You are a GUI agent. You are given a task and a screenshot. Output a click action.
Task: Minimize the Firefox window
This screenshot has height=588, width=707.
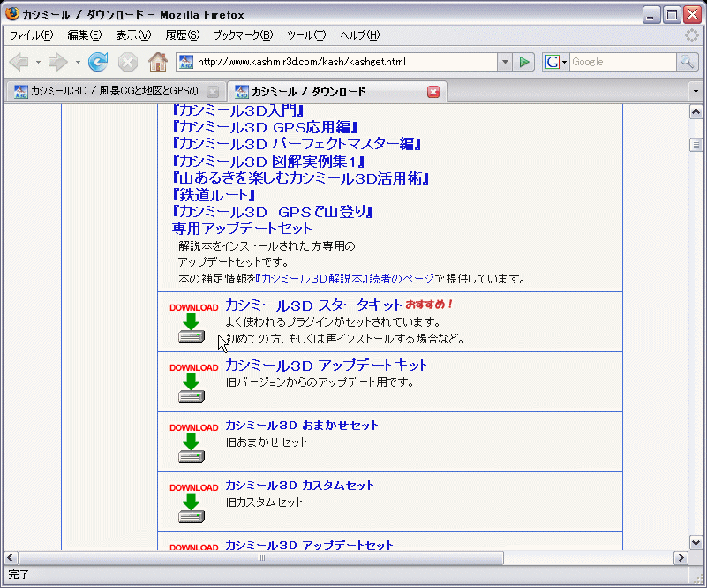pyautogui.click(x=651, y=15)
